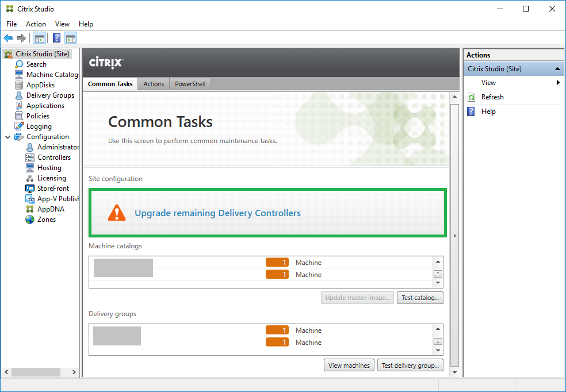Click the Refresh action in Actions pane
The height and width of the screenshot is (392, 566).
point(492,97)
